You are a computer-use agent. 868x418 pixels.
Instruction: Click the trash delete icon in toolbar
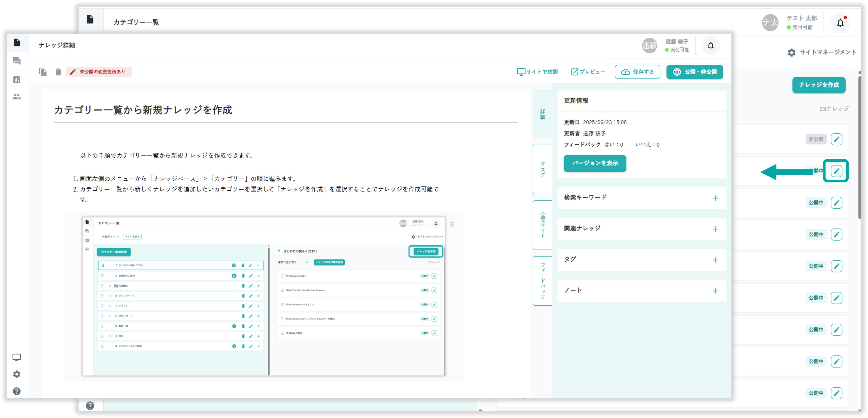tap(58, 72)
